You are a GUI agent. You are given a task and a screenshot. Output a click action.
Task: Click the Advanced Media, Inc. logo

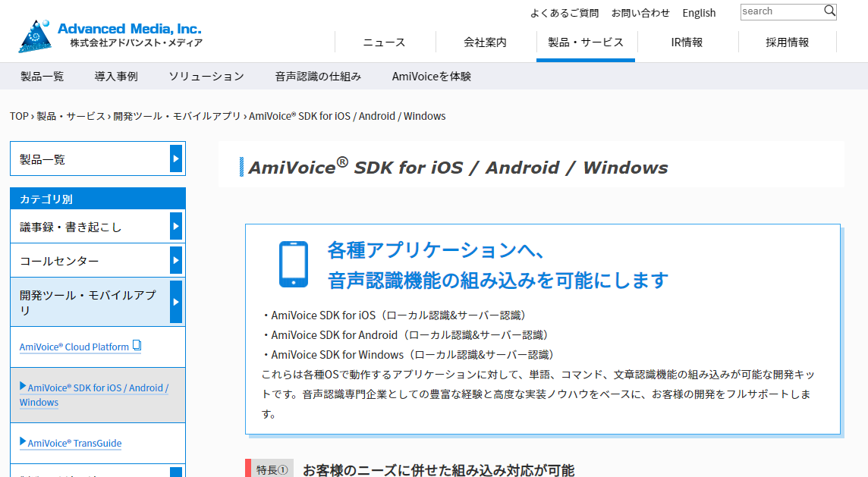tap(111, 36)
